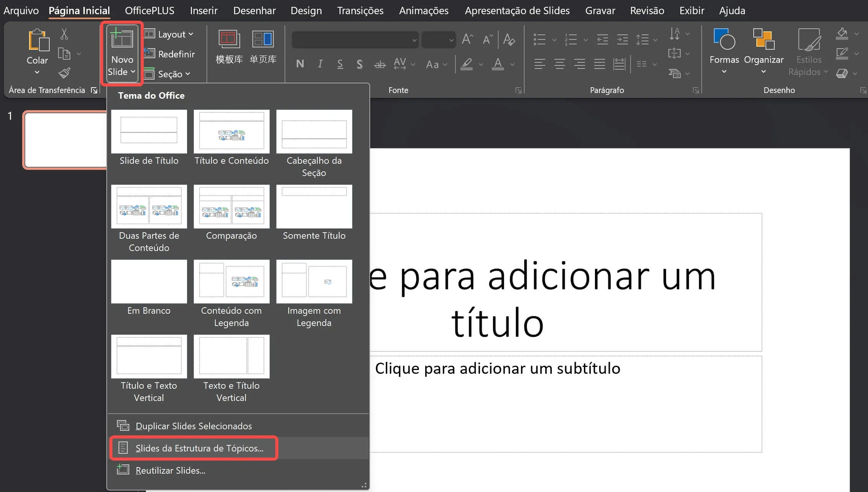Click the Recortar (scissors) icon
The width and height of the screenshot is (868, 492).
click(x=64, y=34)
